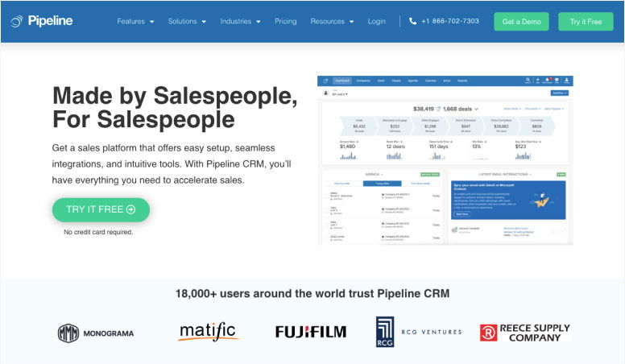
Task: Go to Login
Action: 377,22
